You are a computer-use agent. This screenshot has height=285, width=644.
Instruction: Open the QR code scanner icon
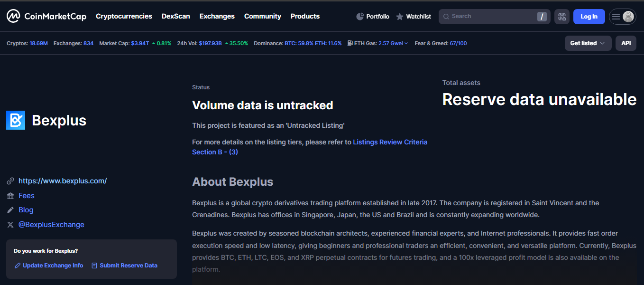click(562, 16)
